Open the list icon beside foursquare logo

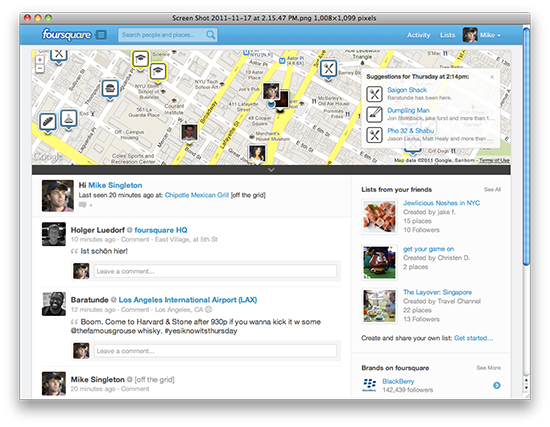101,35
